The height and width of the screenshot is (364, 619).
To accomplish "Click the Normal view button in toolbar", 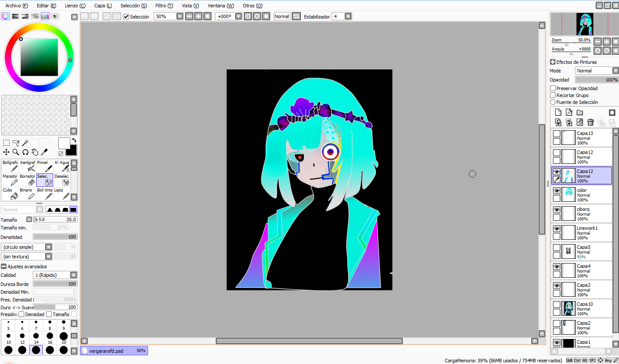I will click(282, 16).
